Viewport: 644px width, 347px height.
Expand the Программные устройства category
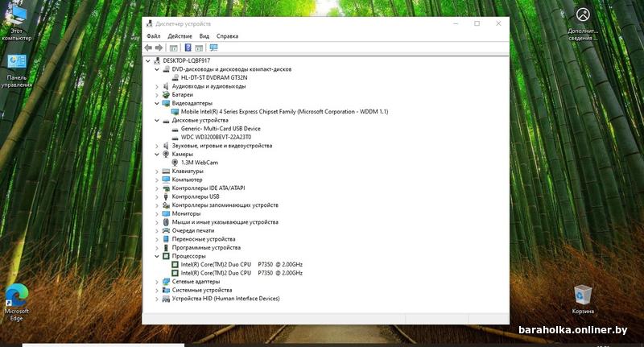(x=157, y=248)
